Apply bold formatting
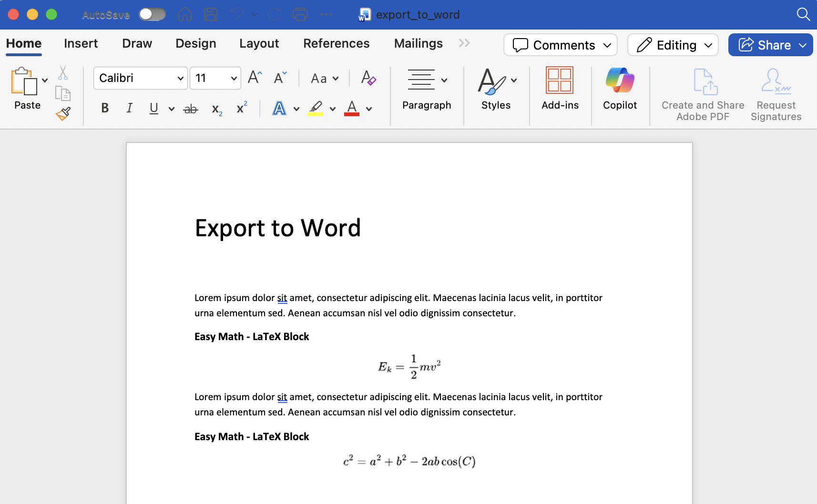 pos(104,108)
